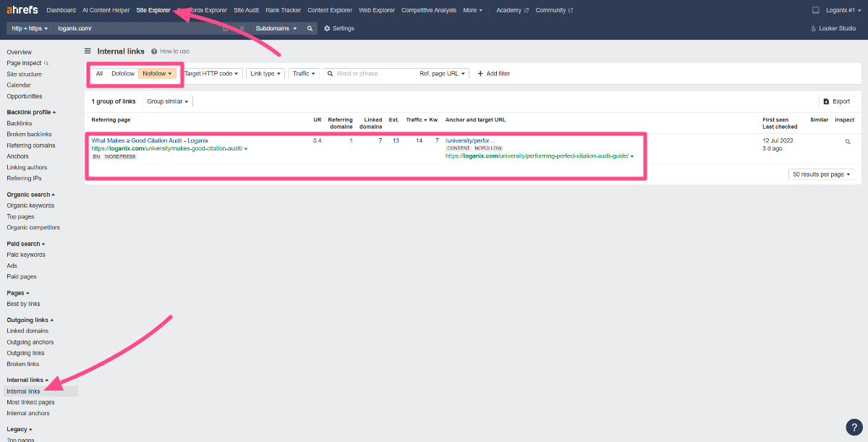Click the ahrefs logo
The width and height of the screenshot is (868, 442).
(x=23, y=10)
